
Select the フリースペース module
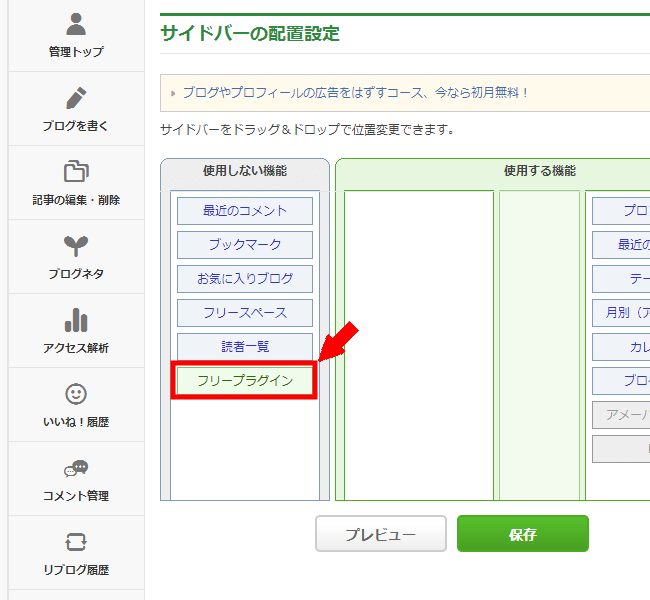click(x=245, y=313)
